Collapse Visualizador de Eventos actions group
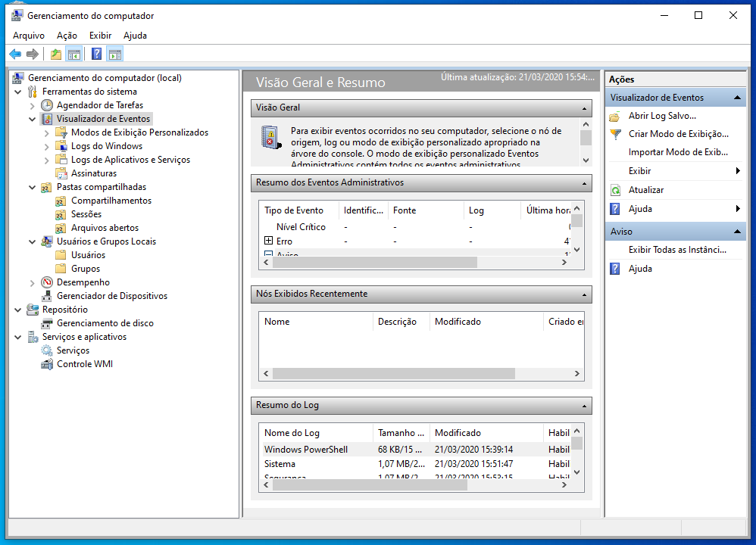 coord(737,98)
